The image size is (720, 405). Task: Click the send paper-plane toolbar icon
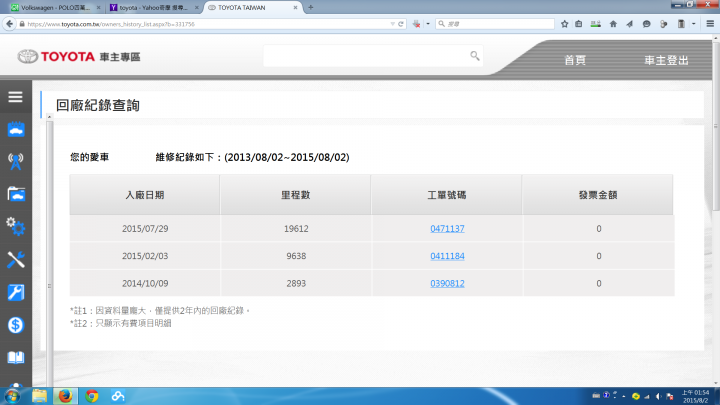click(x=630, y=24)
